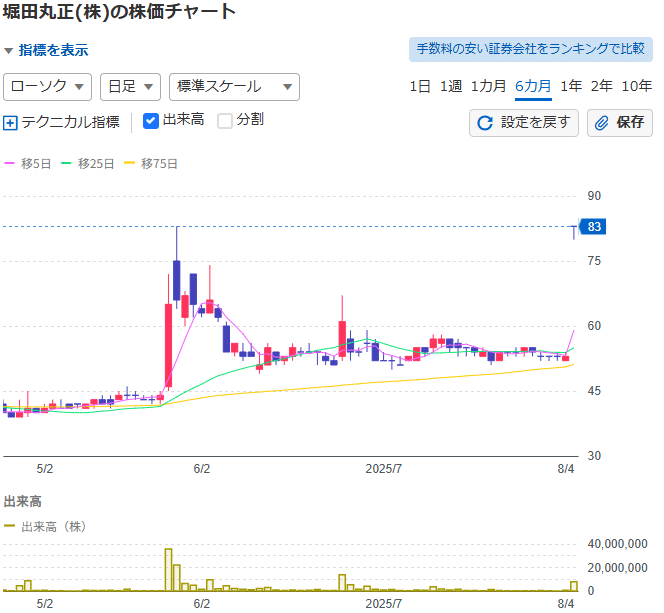Click the 出来高 section heading above volume chart
The image size is (664, 613).
22,502
